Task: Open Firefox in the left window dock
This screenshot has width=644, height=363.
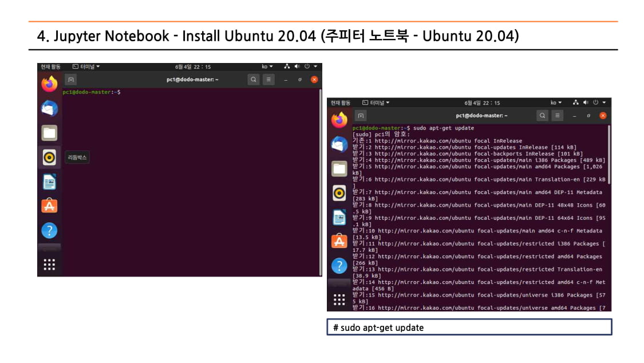Action: [49, 84]
